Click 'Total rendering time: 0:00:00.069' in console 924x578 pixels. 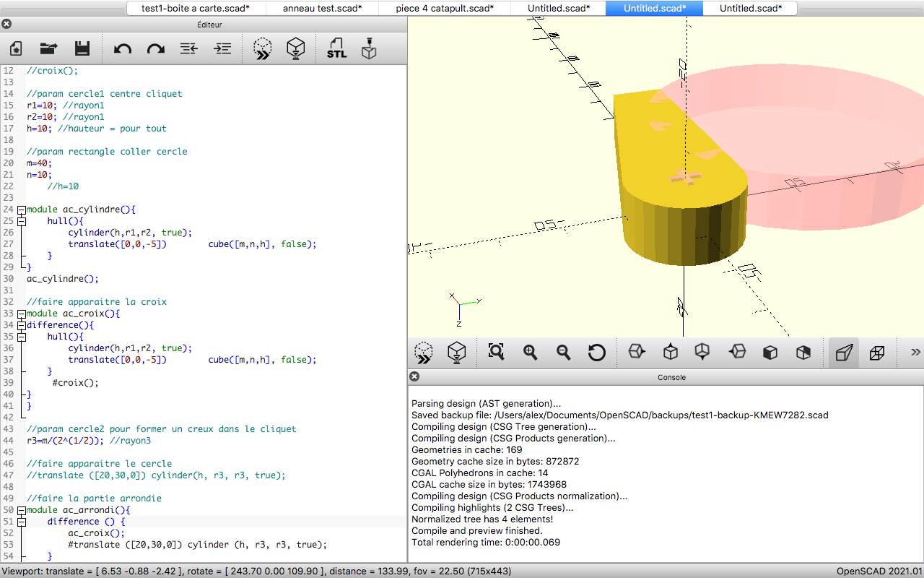486,543
